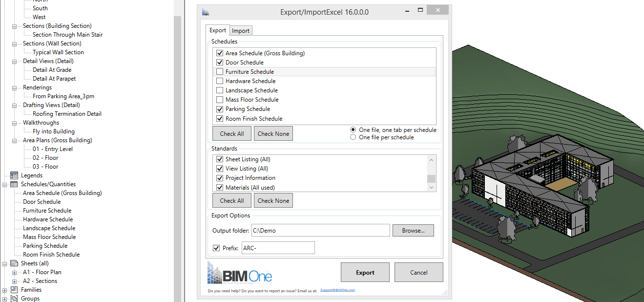The height and width of the screenshot is (302, 644).
Task: Select the One file per schedule option
Action: coord(353,136)
